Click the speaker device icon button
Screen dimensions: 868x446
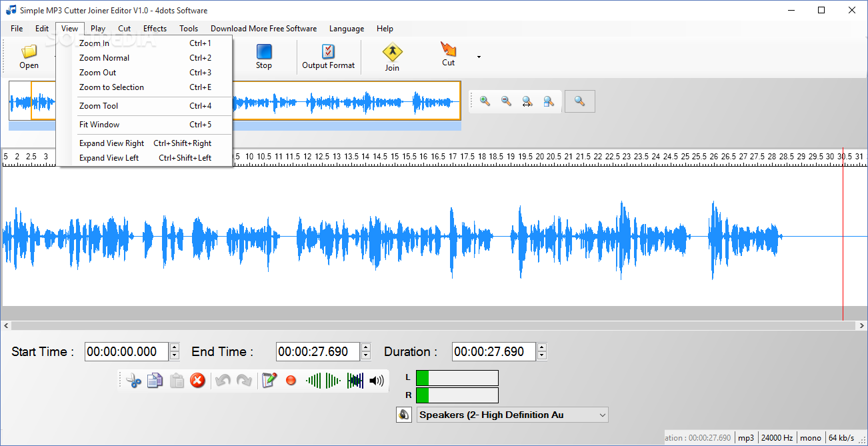point(403,415)
